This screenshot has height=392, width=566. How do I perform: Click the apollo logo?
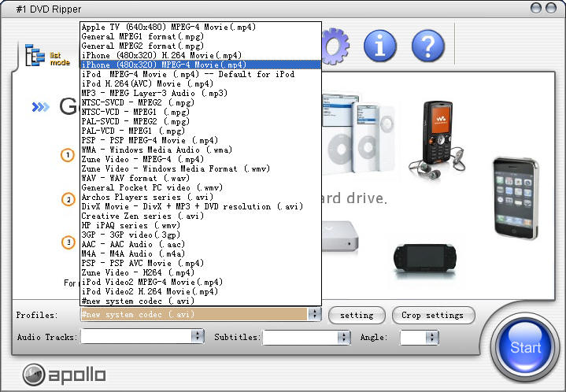65,375
